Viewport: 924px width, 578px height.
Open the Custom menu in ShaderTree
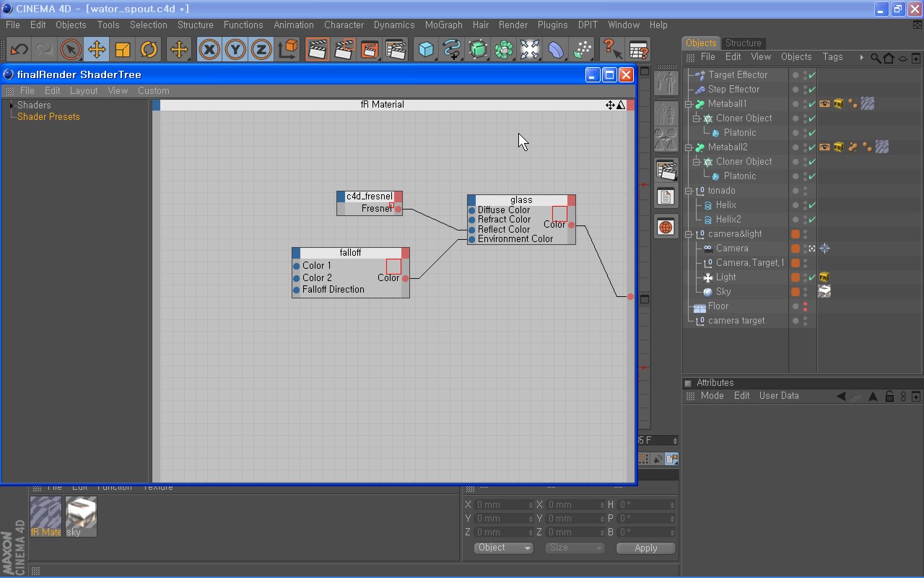tap(153, 91)
